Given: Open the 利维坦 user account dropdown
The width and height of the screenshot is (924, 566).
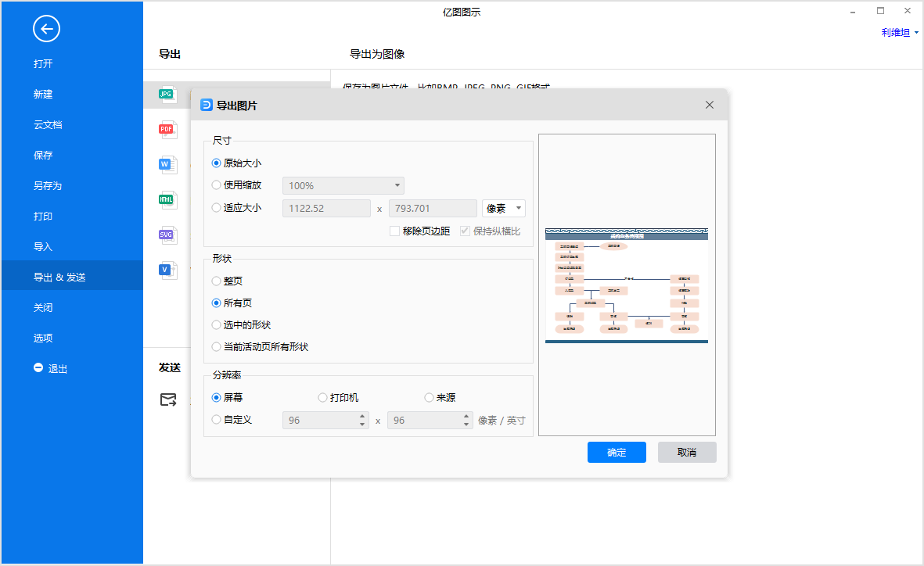Looking at the screenshot, I should coord(900,32).
